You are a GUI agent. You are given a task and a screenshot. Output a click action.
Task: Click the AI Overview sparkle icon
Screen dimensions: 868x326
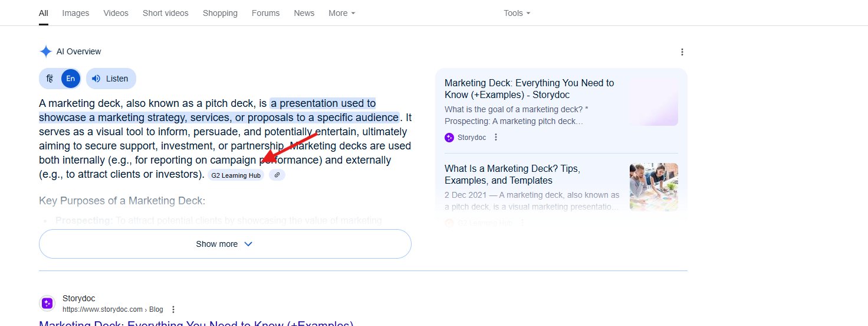(45, 51)
